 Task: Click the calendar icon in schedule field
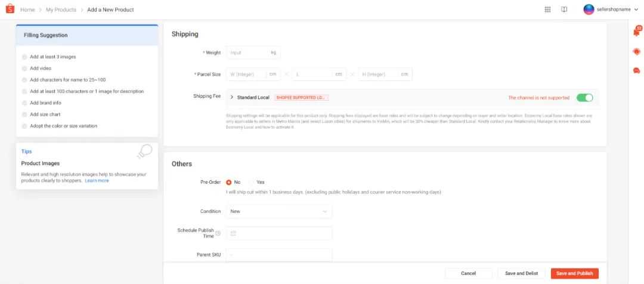pyautogui.click(x=233, y=233)
